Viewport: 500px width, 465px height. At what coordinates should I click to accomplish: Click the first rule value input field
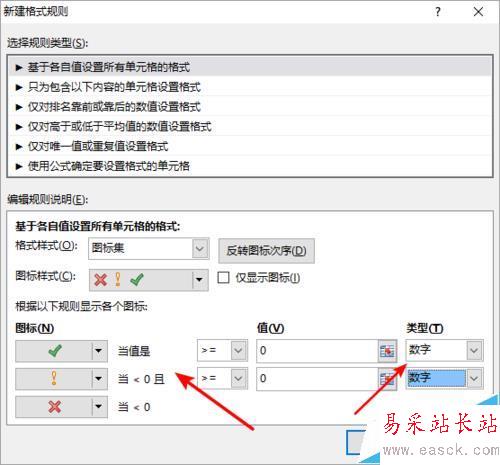[x=317, y=351]
